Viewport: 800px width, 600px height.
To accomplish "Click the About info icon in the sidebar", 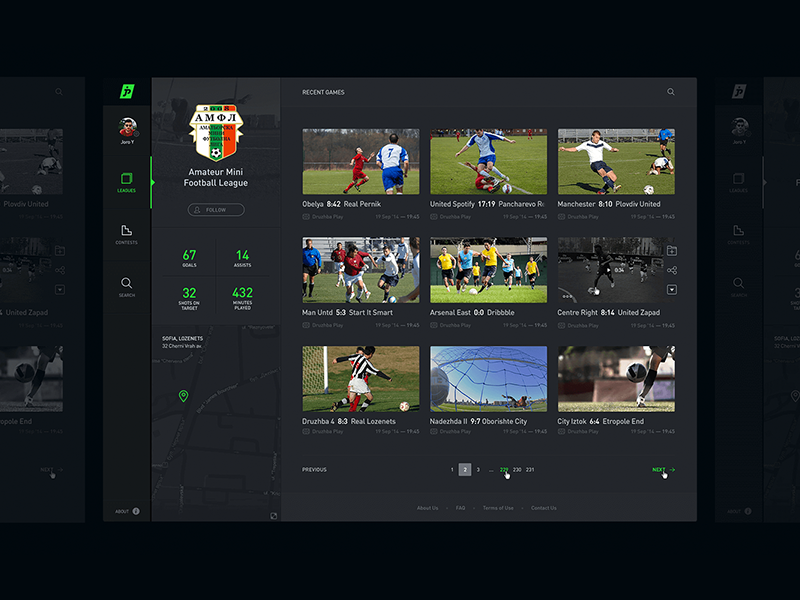I will (x=136, y=511).
